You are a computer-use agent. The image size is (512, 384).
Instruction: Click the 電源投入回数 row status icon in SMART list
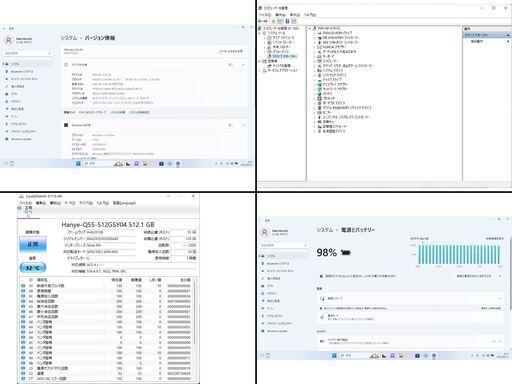tap(23, 296)
